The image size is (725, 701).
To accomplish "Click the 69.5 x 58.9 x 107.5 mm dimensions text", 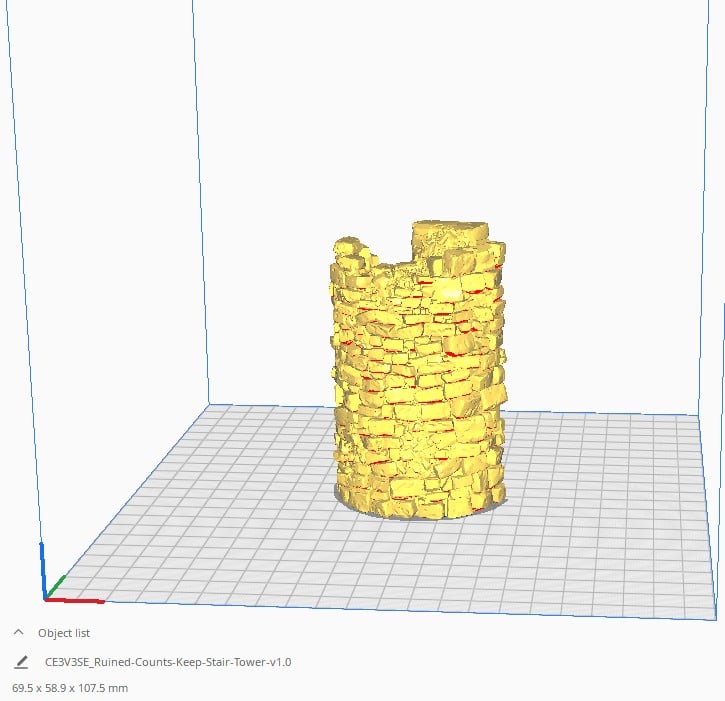I will point(70,688).
